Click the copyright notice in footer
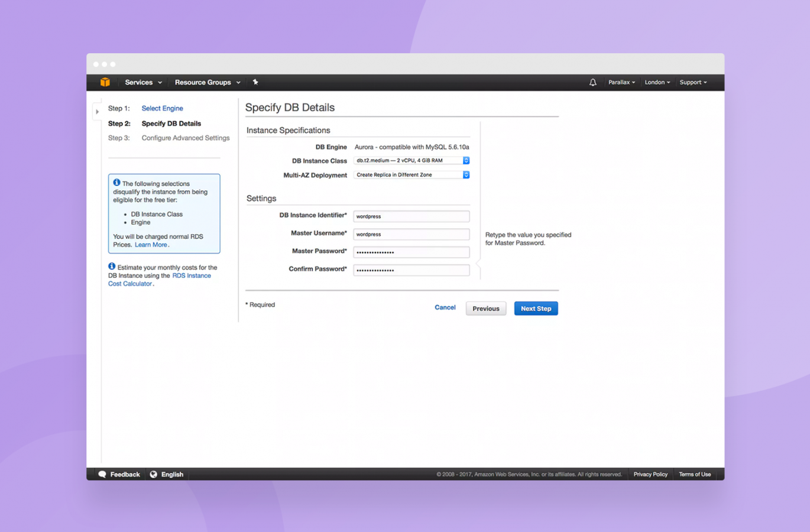 (x=529, y=475)
